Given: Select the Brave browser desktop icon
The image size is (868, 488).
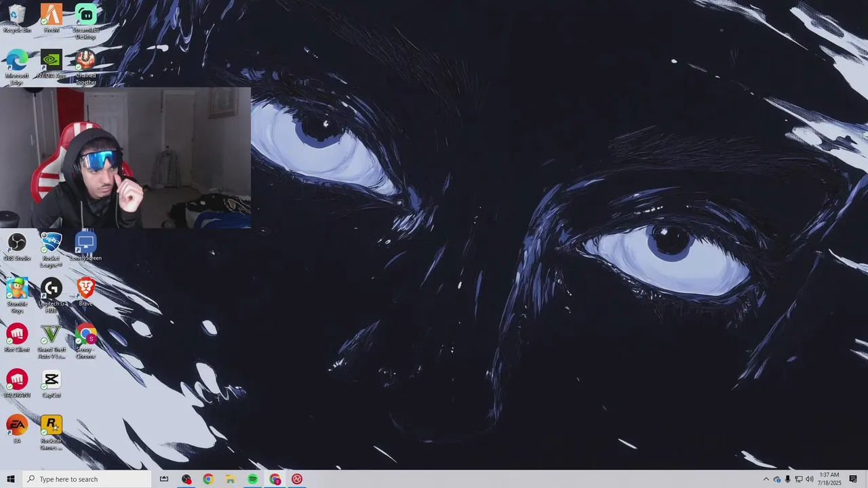Looking at the screenshot, I should coord(85,292).
